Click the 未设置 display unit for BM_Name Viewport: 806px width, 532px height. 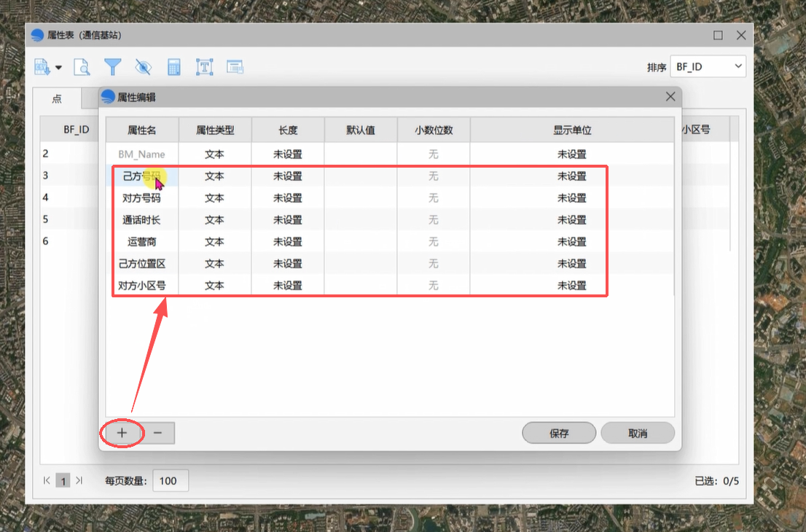coord(572,154)
